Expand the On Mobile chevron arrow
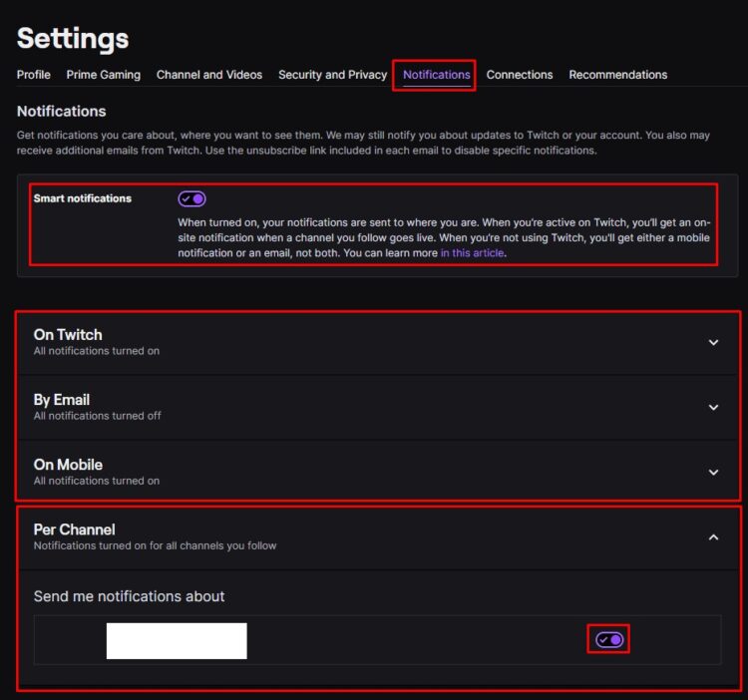Image resolution: width=748 pixels, height=700 pixels. coord(713,472)
